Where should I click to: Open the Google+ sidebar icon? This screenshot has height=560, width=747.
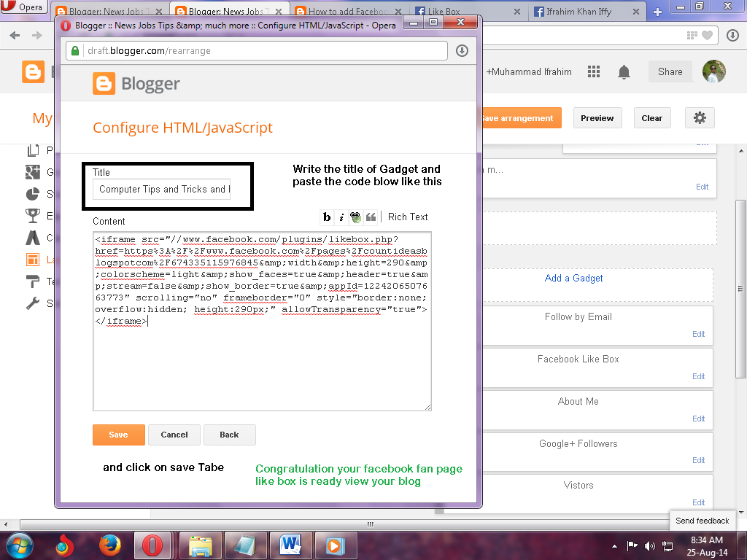(x=33, y=172)
